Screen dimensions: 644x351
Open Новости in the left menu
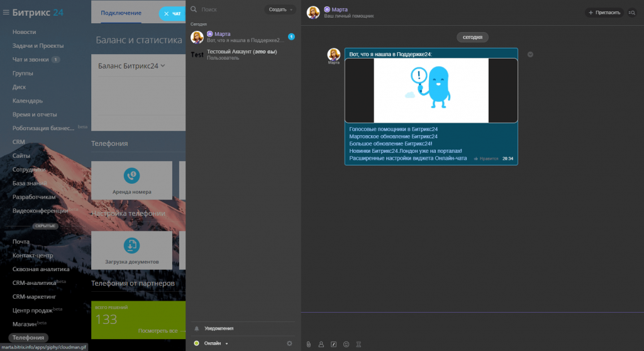click(25, 31)
